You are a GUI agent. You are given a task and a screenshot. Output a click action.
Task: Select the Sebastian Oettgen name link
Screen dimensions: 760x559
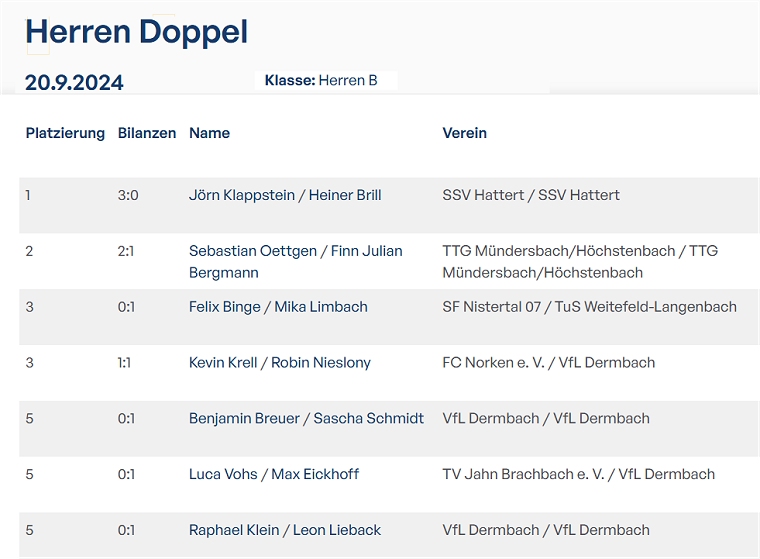[252, 251]
